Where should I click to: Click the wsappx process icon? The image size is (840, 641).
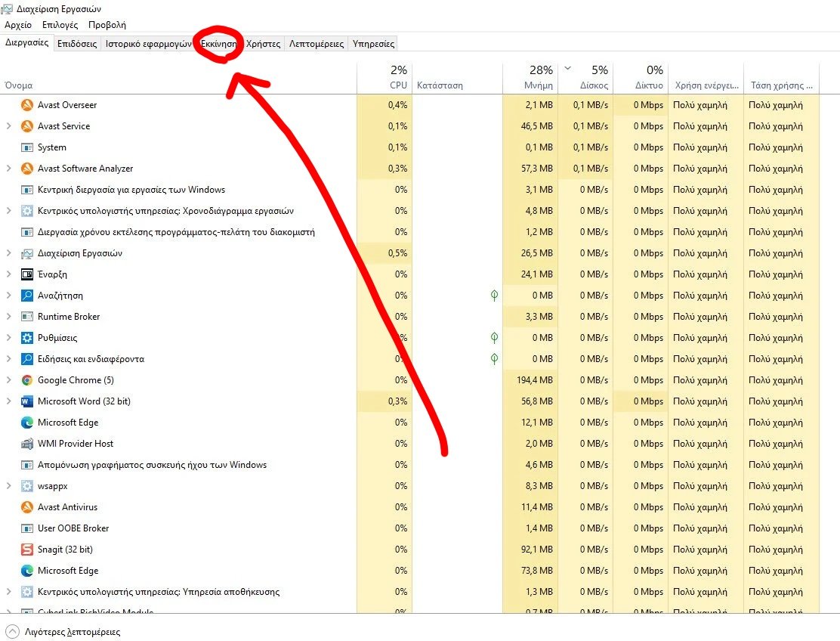26,486
